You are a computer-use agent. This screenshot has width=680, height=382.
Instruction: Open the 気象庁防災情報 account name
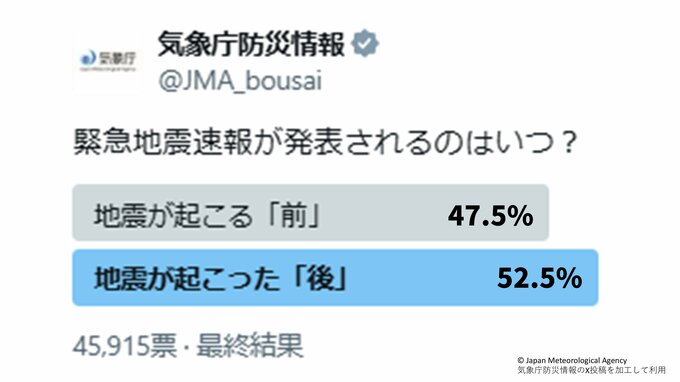(x=251, y=44)
